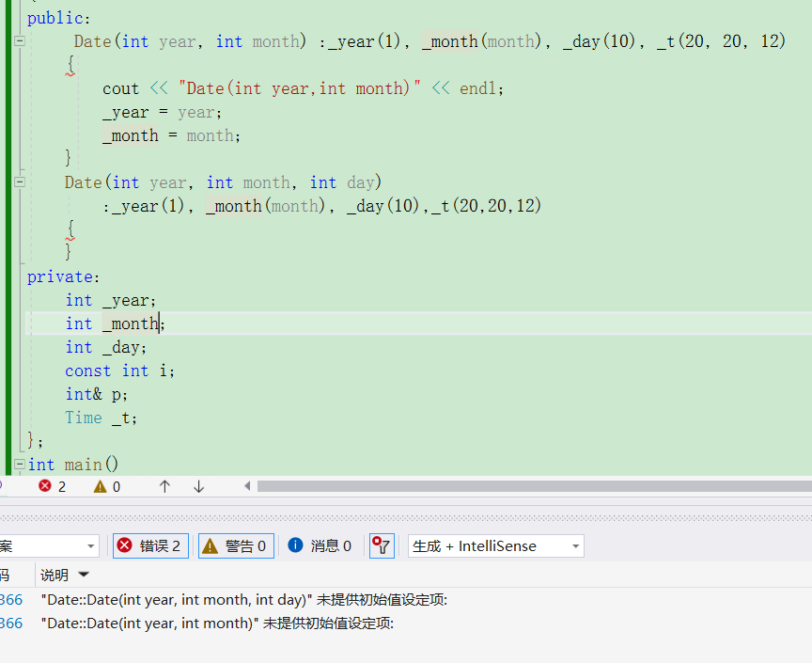Screen dimensions: 812x663
Task: Click the line 'int _month;' in editor
Action: tap(115, 324)
